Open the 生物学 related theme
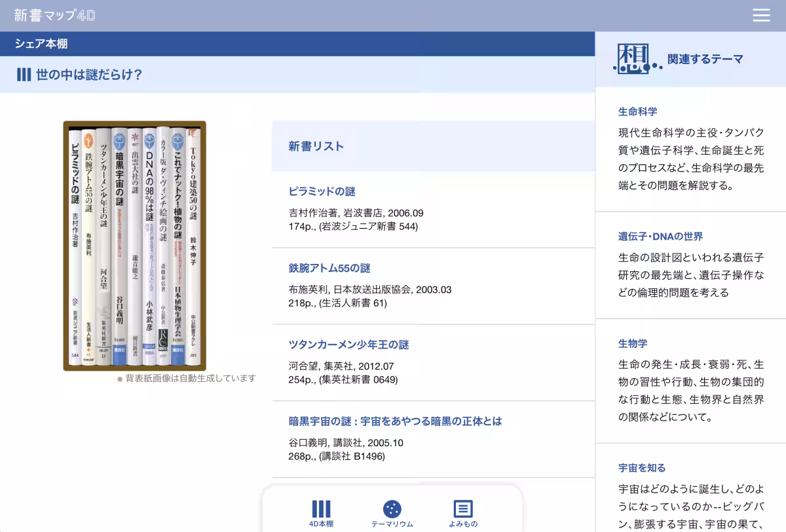This screenshot has width=786, height=532. (633, 343)
